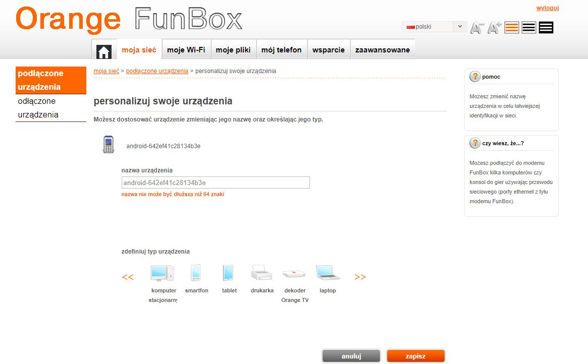Switch to the black background theme
This screenshot has height=364, width=588.
pyautogui.click(x=546, y=27)
